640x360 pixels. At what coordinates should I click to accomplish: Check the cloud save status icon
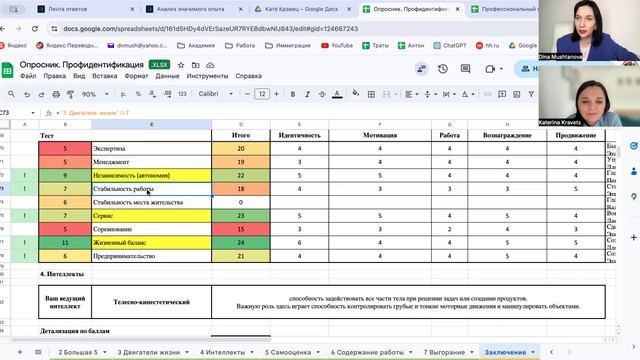click(210, 65)
